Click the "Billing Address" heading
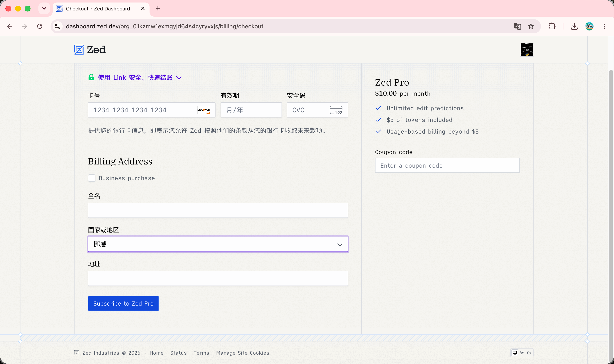The height and width of the screenshot is (364, 614). click(x=120, y=161)
